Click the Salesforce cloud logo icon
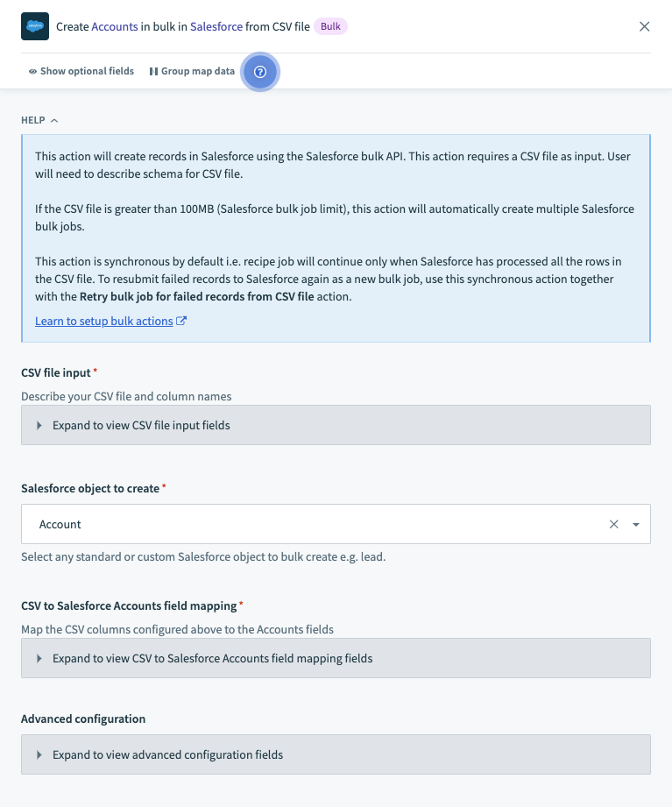Screen dimensions: 672x807 (x=34, y=26)
